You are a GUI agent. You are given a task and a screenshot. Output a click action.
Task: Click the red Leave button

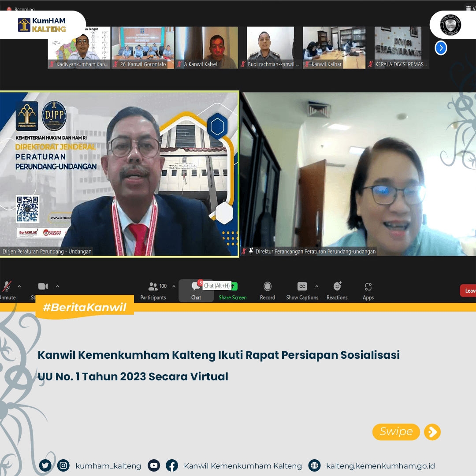(468, 290)
